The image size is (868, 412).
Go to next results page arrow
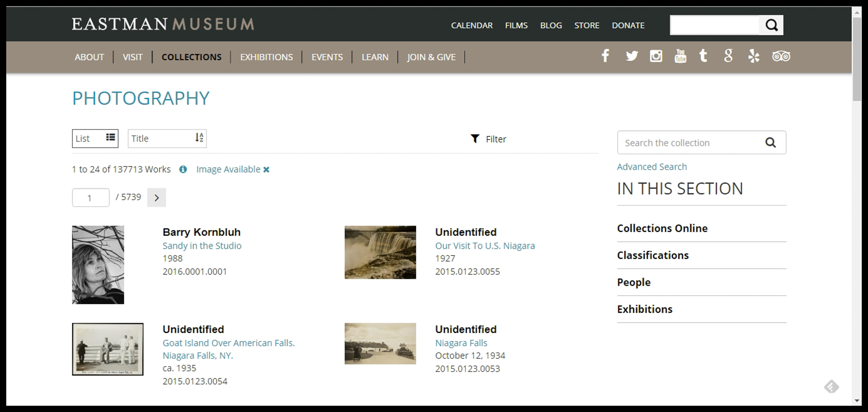[x=156, y=197]
